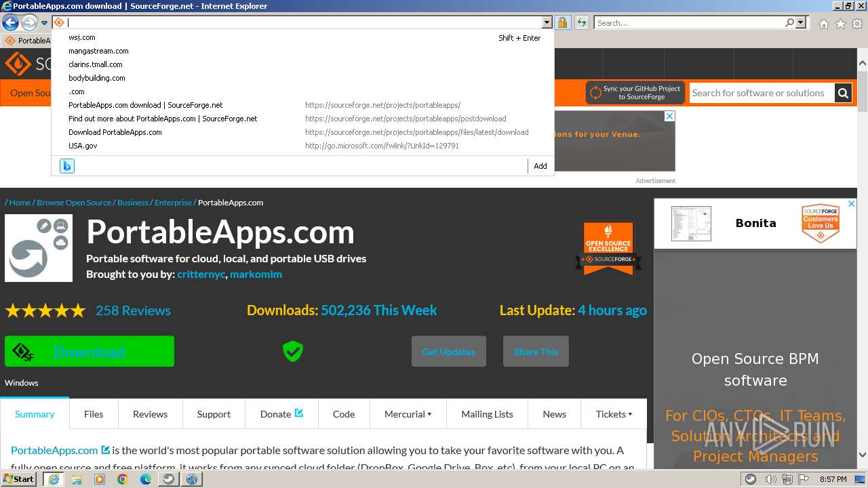Click 'Search for software or solutions' field

[x=762, y=93]
